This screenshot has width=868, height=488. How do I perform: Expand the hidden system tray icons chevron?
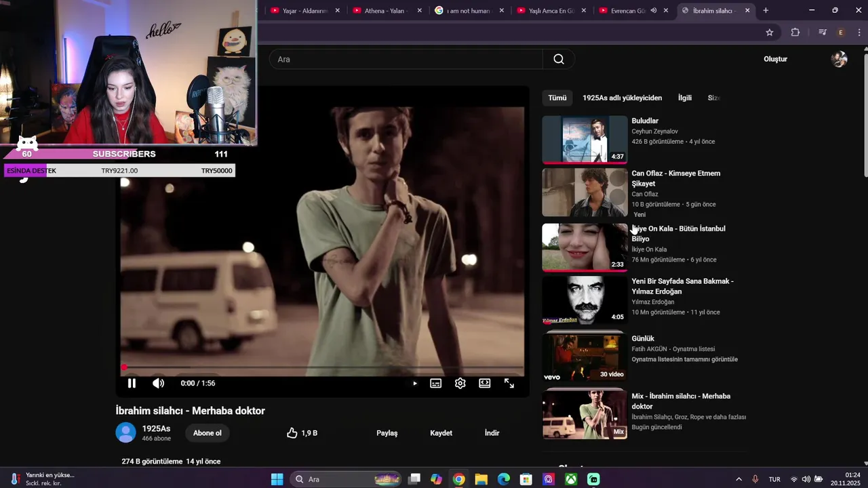pyautogui.click(x=738, y=479)
